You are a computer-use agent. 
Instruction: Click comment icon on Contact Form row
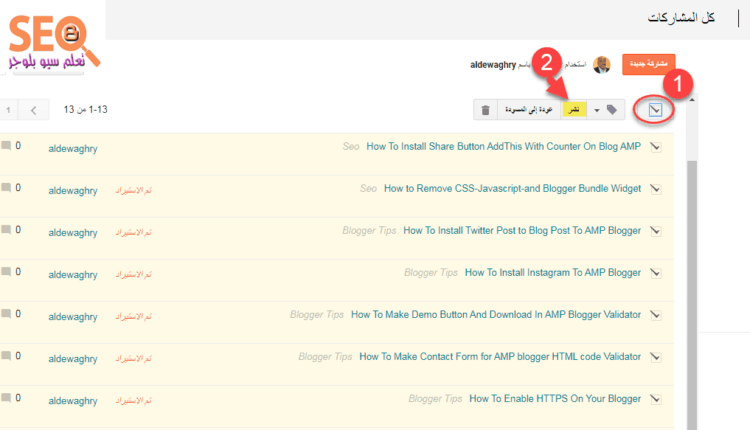6,356
